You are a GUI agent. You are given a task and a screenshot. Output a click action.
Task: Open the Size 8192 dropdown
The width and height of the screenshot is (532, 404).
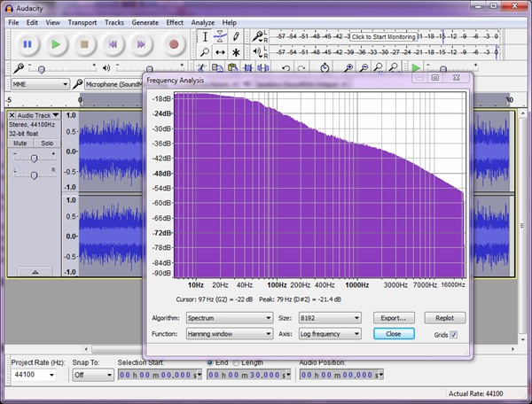tap(330, 318)
